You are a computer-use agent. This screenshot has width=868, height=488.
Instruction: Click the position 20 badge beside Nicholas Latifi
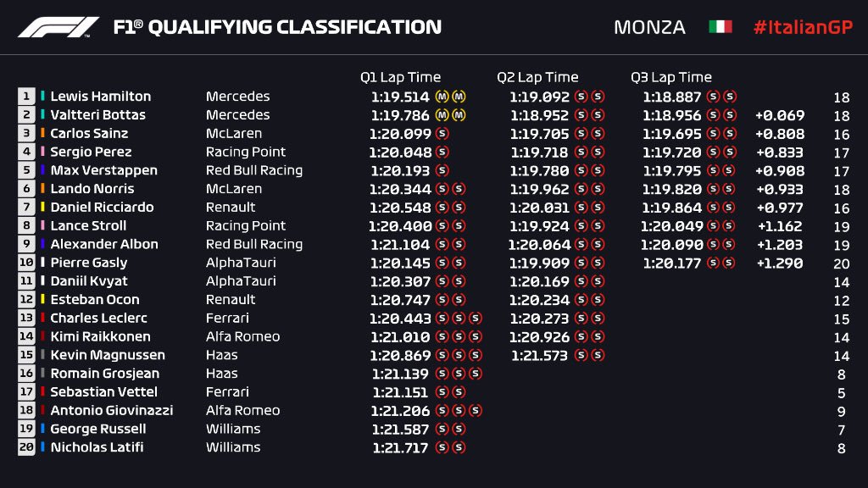tap(26, 447)
